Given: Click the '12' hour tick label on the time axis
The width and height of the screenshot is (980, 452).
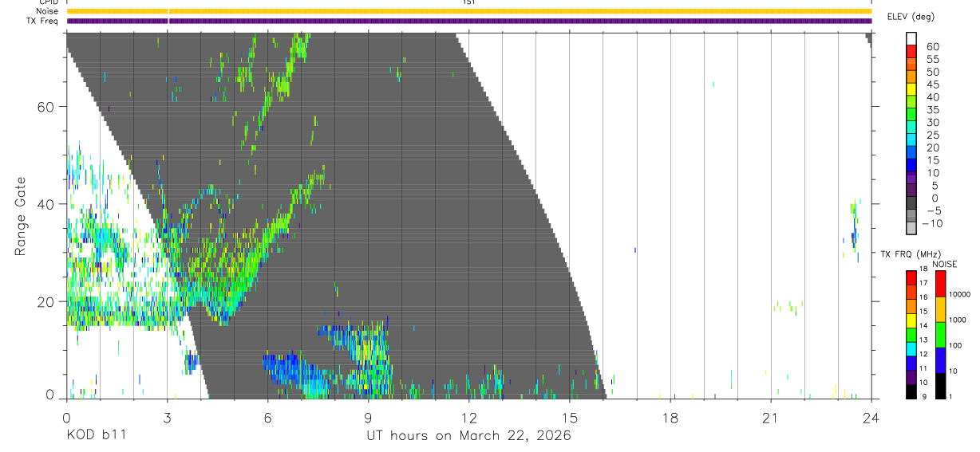Looking at the screenshot, I should [469, 418].
